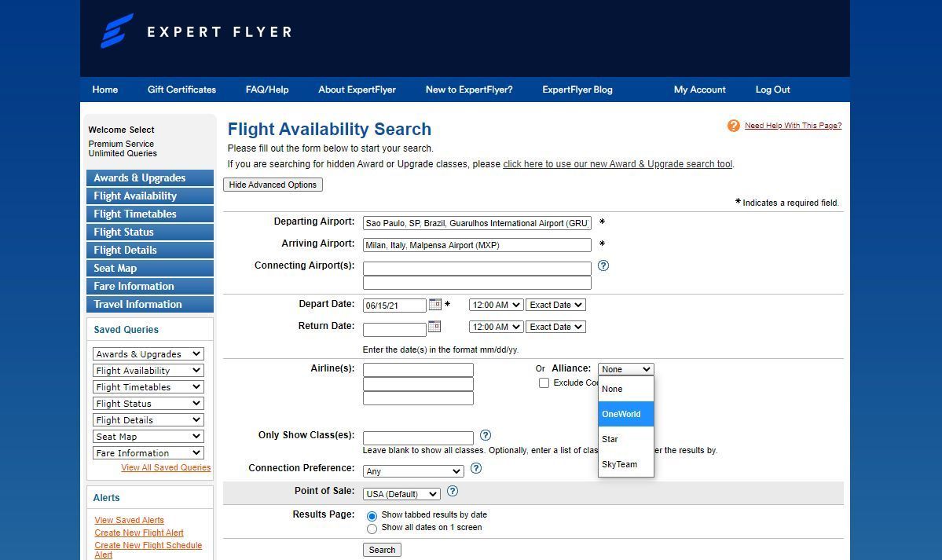Open New to ExpertFlyer? page
Screen dimensions: 942x560
(469, 90)
